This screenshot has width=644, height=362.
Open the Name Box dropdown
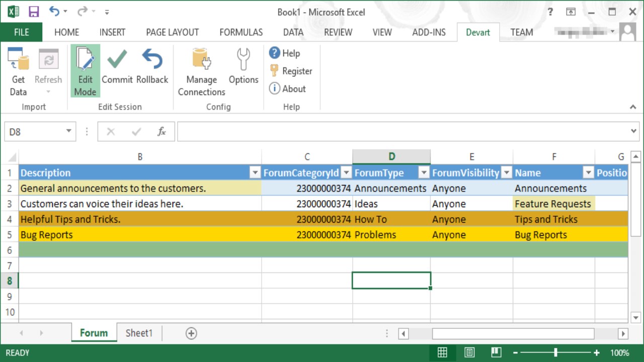click(69, 132)
